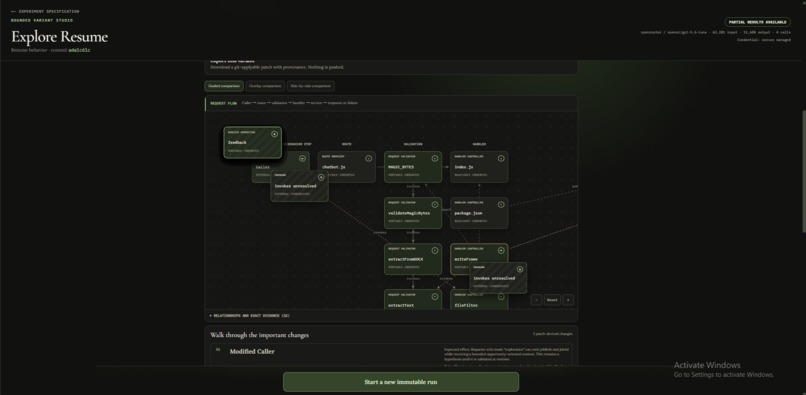This screenshot has height=395, width=806.
Task: Switch to Guided comparison tab
Action: [224, 86]
